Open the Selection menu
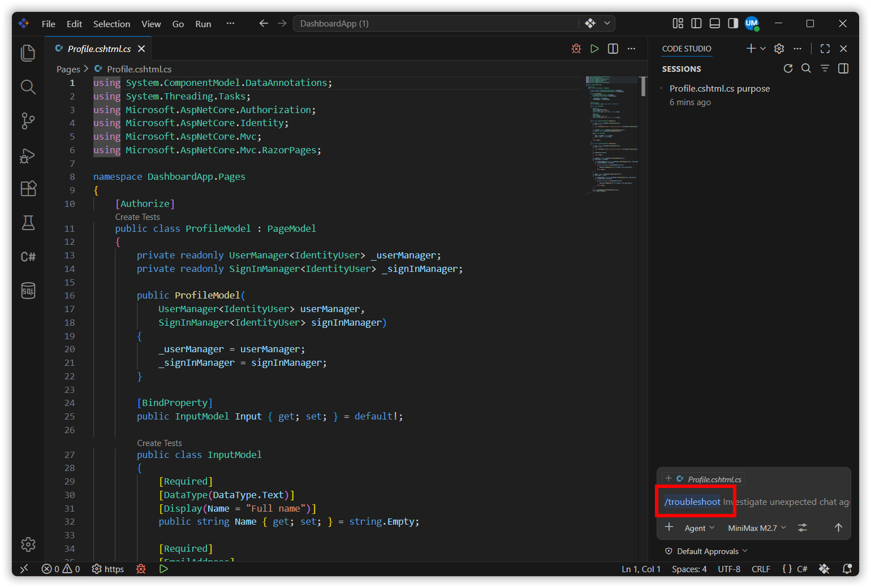Screen dimensions: 871x588 [x=111, y=24]
